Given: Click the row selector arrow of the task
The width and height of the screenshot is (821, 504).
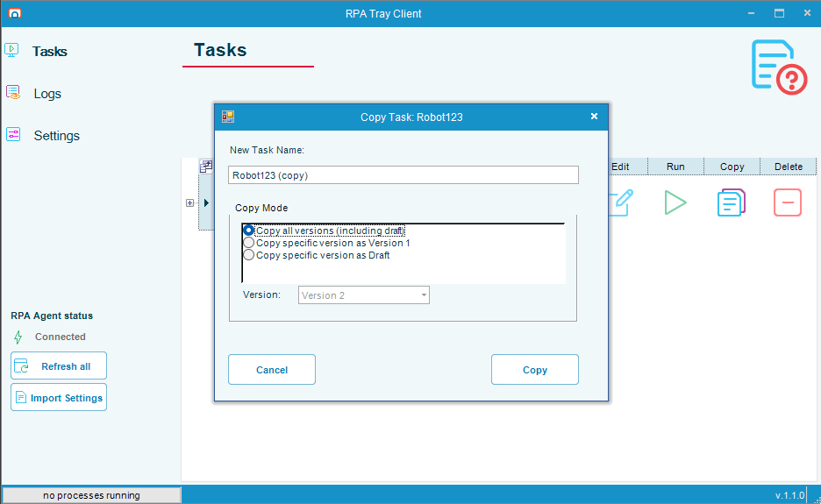Looking at the screenshot, I should (206, 203).
